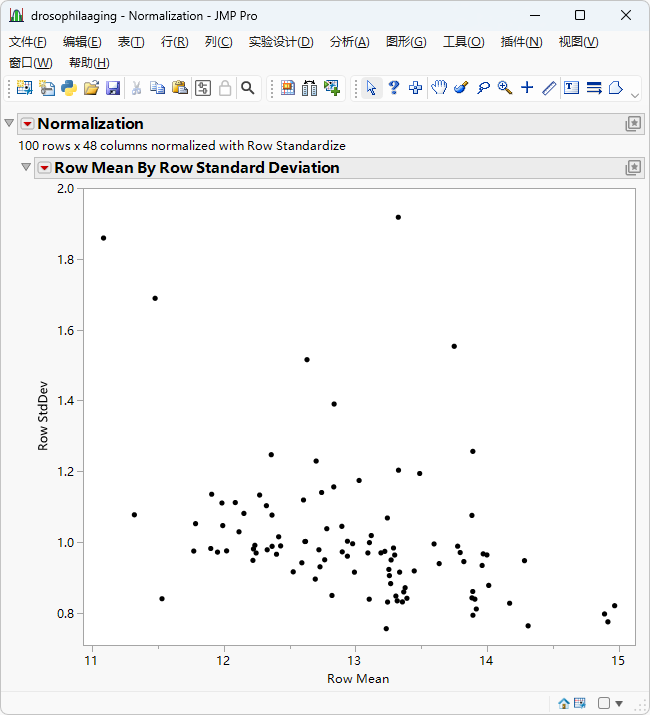Select the Help question mark tool
650x715 pixels.
(x=394, y=88)
